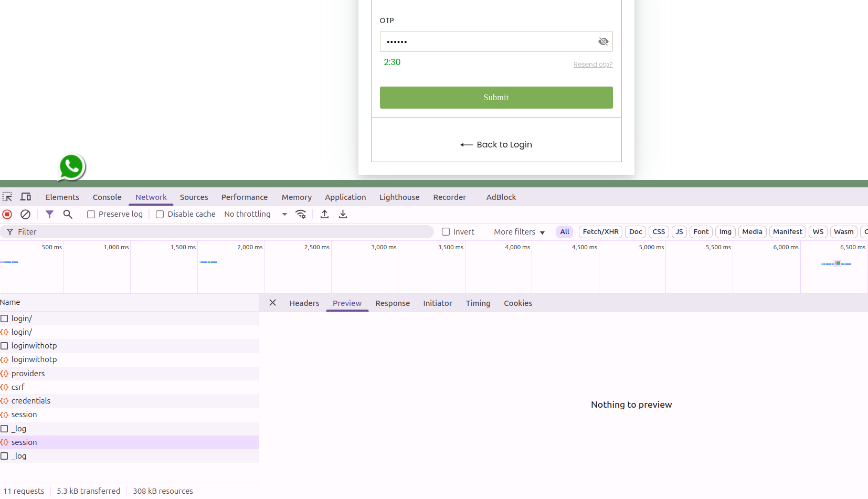868x499 pixels.
Task: Toggle OTP visibility eye icon
Action: click(x=603, y=41)
